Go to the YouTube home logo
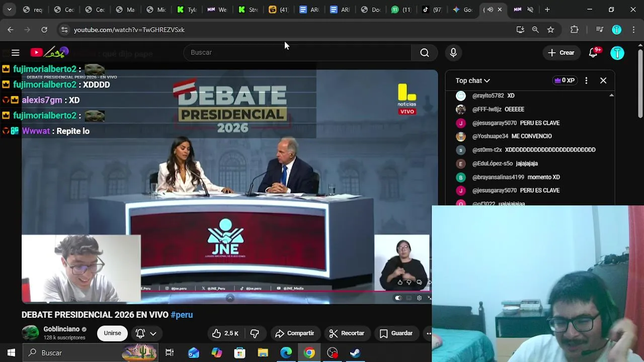The image size is (644, 362). (x=49, y=52)
